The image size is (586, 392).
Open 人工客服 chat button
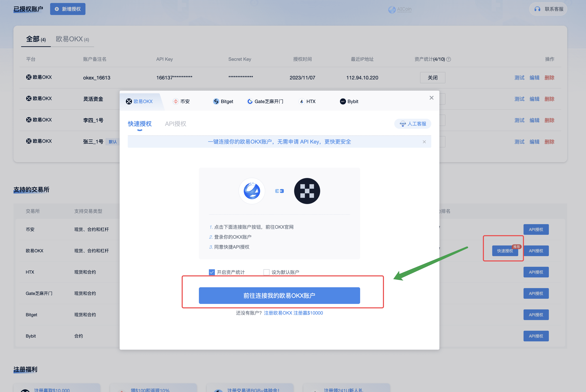[413, 124]
